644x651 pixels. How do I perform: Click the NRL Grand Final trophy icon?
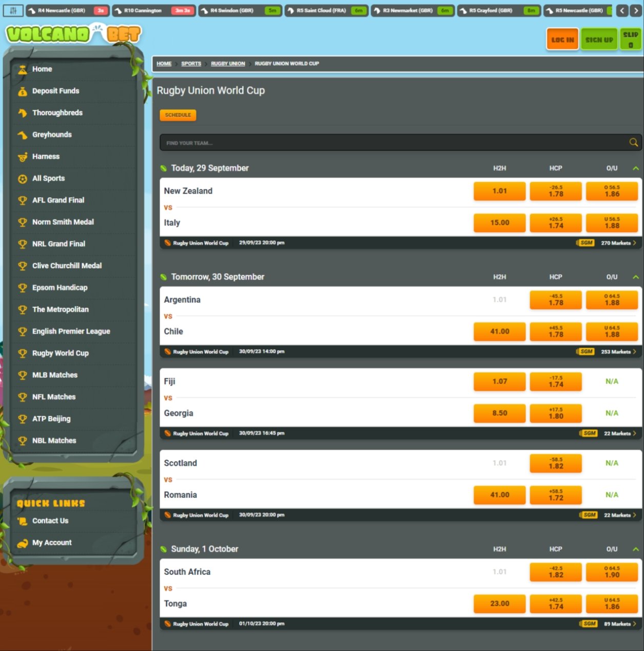click(23, 244)
